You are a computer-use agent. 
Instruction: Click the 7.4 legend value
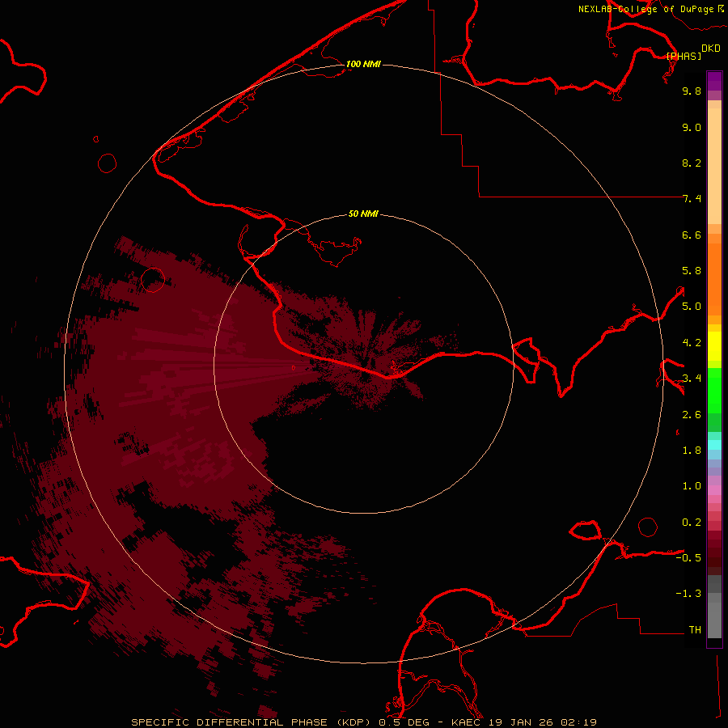(692, 199)
